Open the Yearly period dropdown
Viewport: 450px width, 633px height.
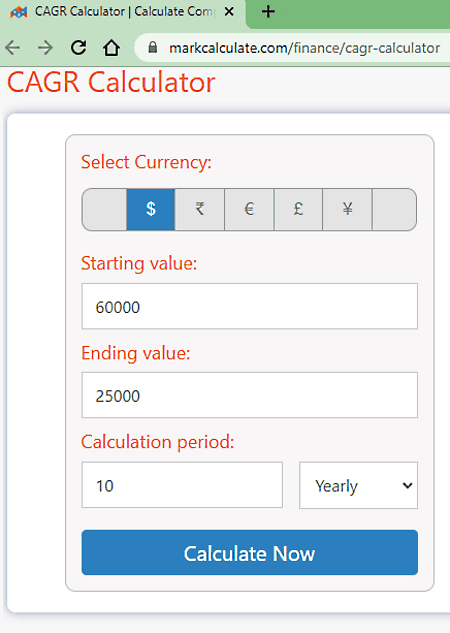click(358, 485)
